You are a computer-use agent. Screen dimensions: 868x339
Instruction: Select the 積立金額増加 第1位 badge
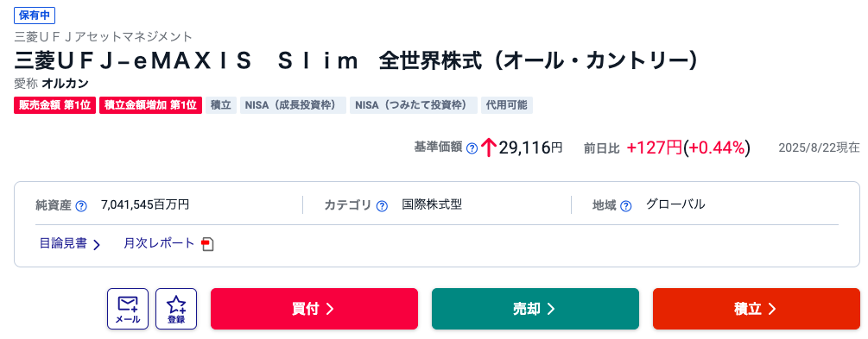150,105
